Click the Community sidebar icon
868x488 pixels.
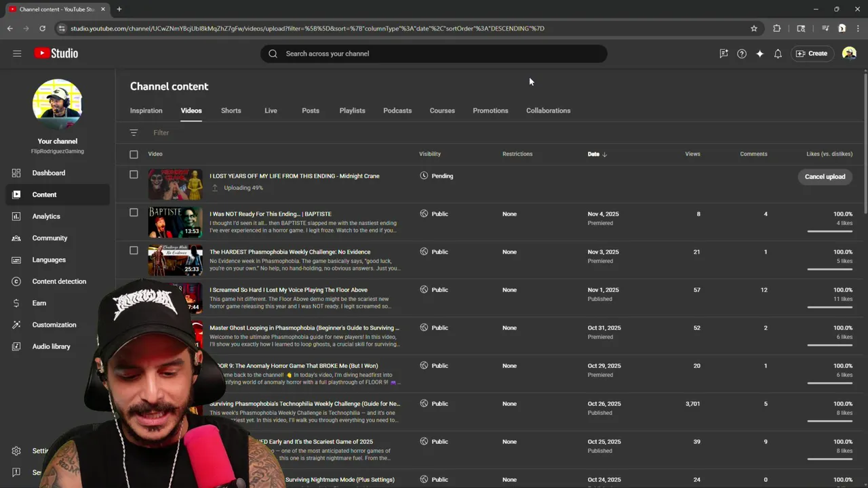[16, 238]
